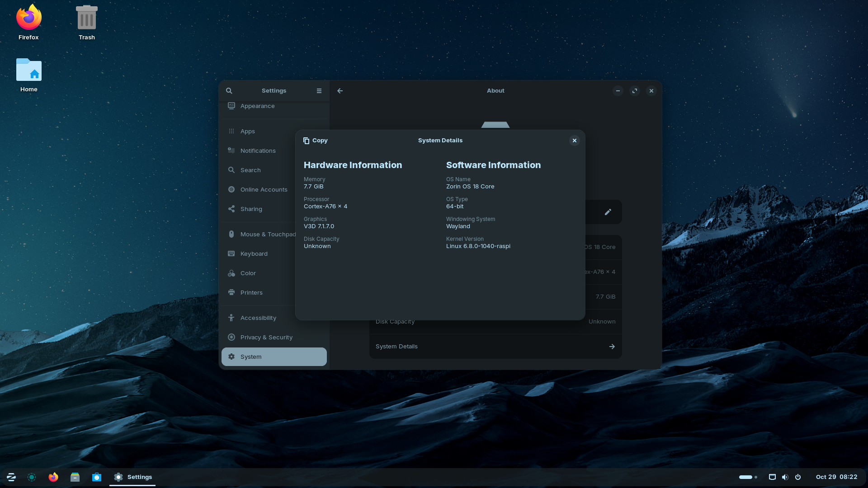Open the System Details row arrow

point(612,347)
